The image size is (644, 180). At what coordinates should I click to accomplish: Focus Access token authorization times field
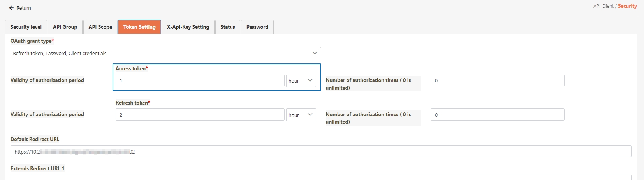[x=497, y=80]
